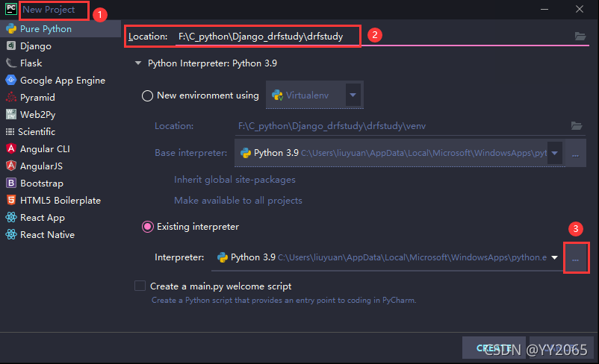Screen dimensions: 599x364
Task: Enable Create a main.py welcome script
Action: point(140,286)
